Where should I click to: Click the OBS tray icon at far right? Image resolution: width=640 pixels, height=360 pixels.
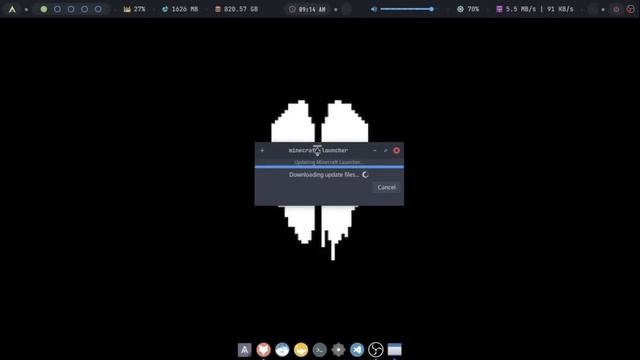coord(630,9)
